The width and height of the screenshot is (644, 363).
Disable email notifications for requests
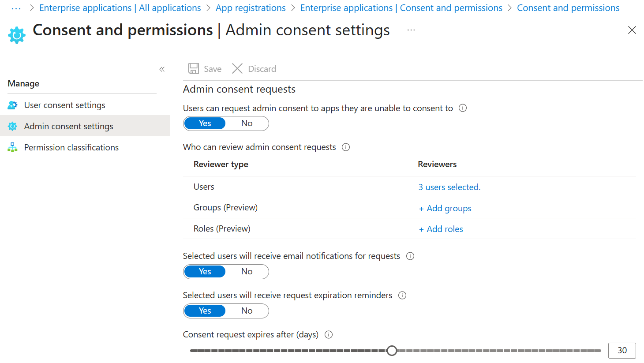coord(247,271)
